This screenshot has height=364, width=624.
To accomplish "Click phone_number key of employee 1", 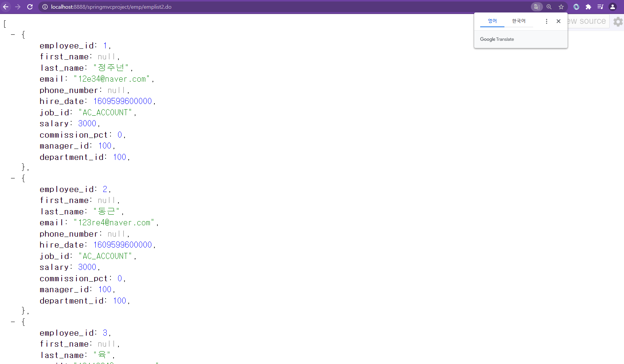I will (x=69, y=90).
